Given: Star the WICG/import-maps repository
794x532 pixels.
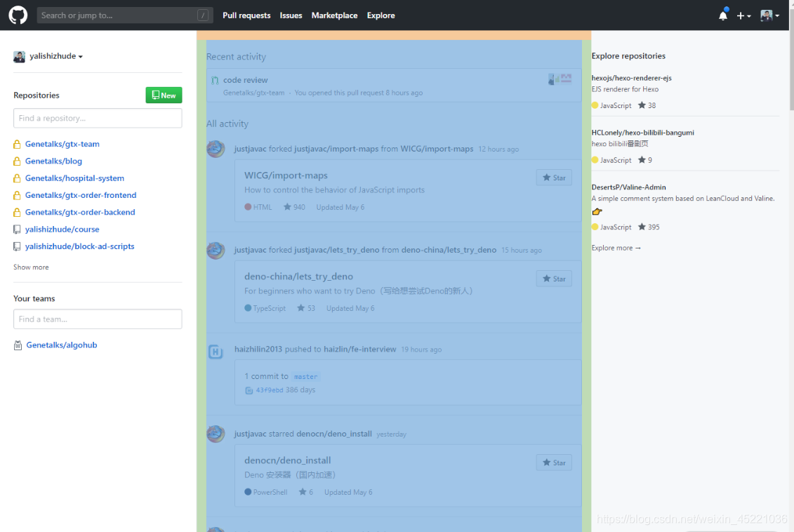Looking at the screenshot, I should [x=554, y=178].
